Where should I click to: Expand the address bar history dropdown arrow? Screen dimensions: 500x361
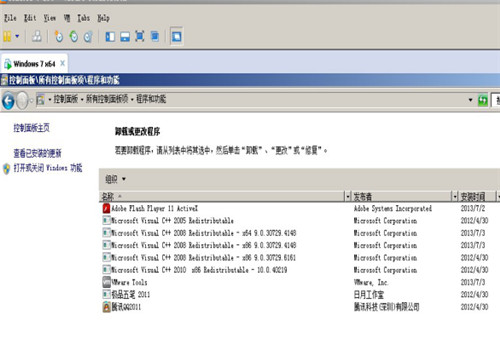click(x=470, y=100)
